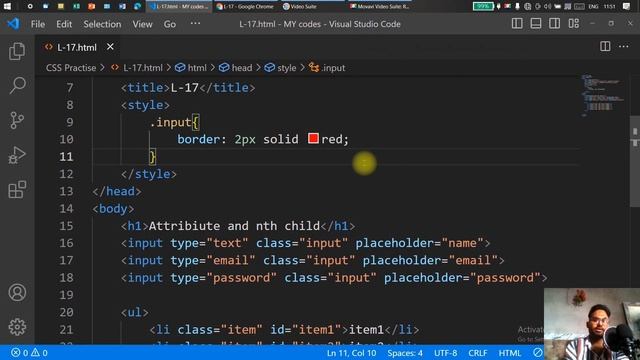This screenshot has width=640, height=360.
Task: Open the File menu
Action: coord(38,24)
